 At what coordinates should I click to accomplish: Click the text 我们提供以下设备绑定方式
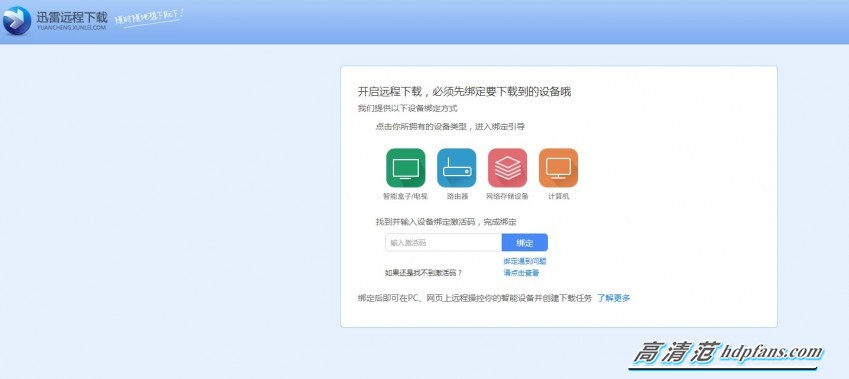408,109
